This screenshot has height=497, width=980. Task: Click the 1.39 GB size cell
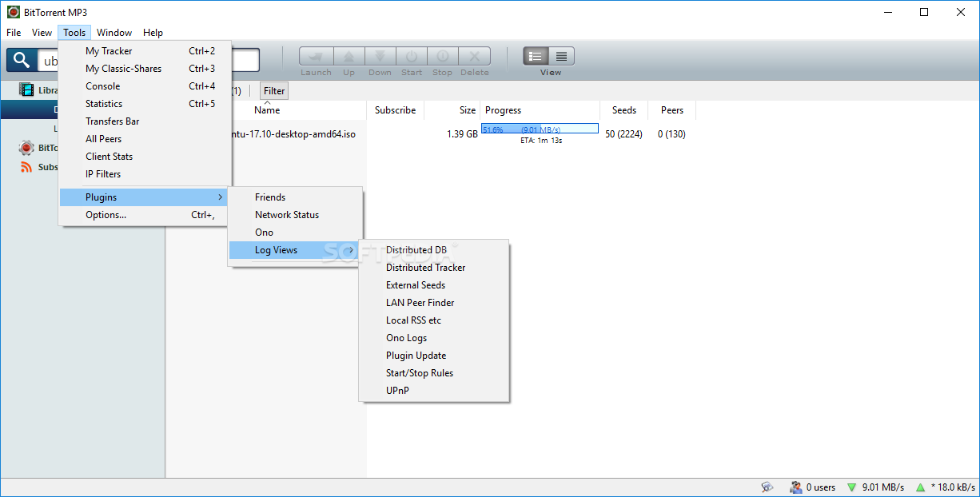pos(462,134)
